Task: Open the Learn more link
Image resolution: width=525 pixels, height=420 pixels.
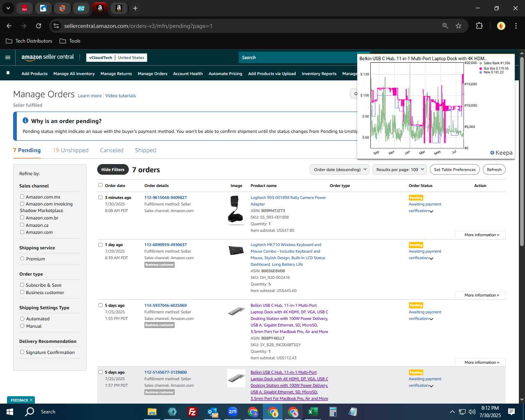Action: click(x=90, y=96)
